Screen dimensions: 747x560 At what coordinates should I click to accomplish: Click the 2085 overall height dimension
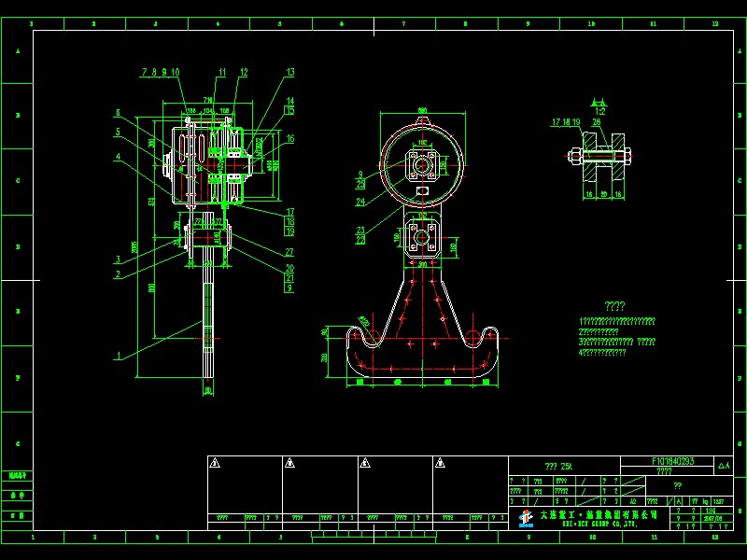[x=134, y=247]
